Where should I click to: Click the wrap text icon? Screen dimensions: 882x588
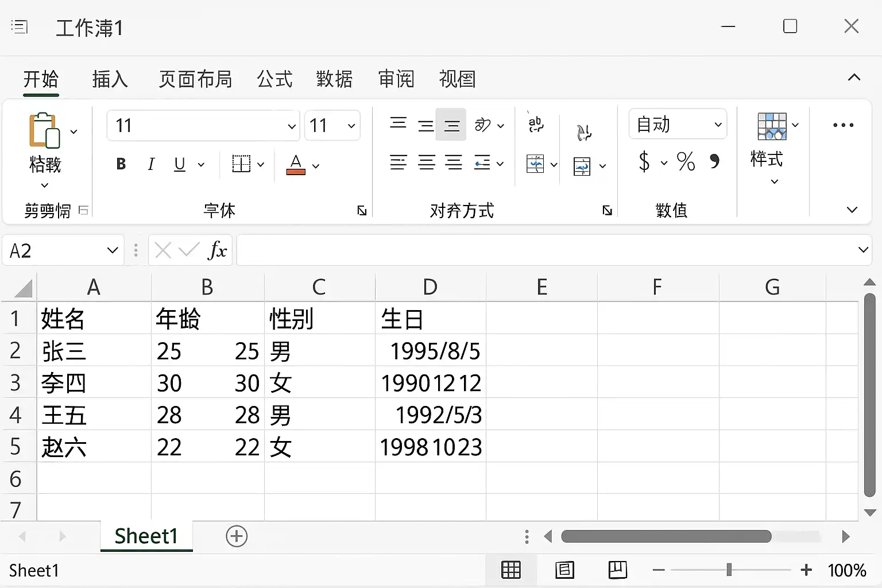536,124
